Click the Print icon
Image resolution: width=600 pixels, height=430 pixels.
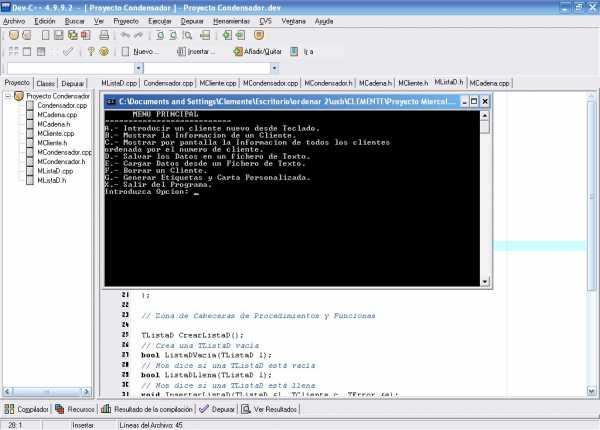104,35
